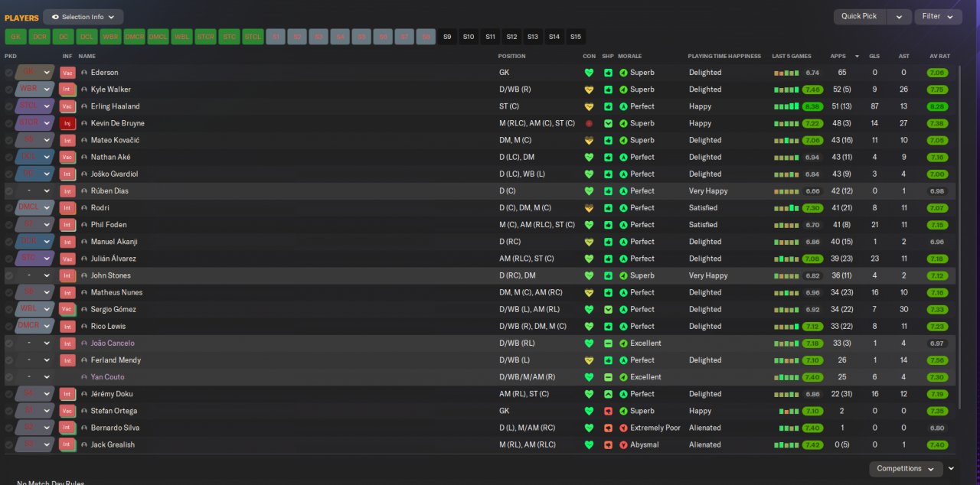The width and height of the screenshot is (980, 485).
Task: Click Bernardo Silva's morale arrow icon
Action: click(623, 428)
